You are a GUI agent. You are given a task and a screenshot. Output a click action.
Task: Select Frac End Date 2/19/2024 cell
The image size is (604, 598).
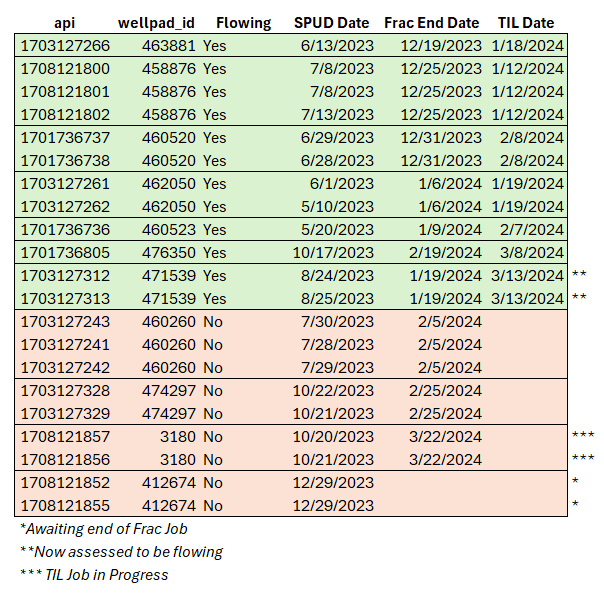coord(445,253)
